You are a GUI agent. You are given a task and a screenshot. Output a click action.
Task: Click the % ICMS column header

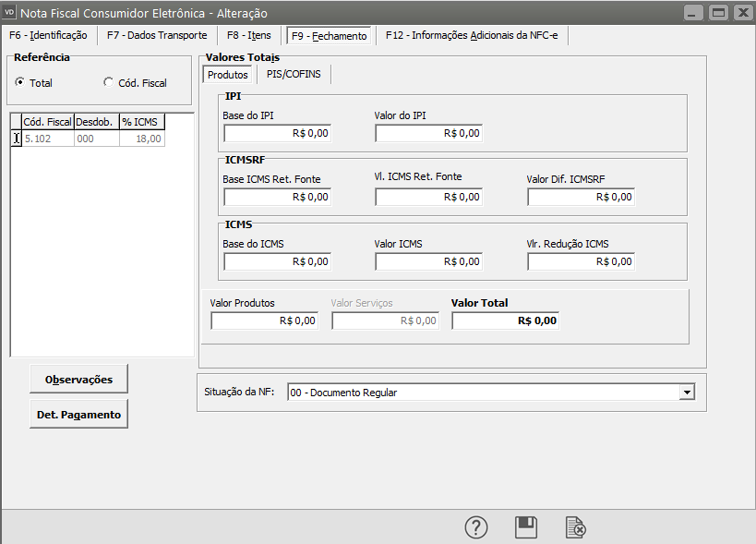(x=141, y=122)
